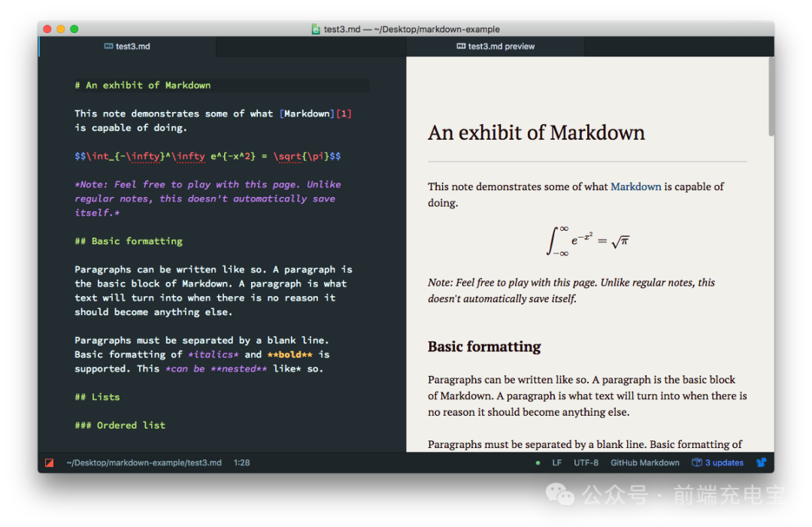Click the **bold** text in the editor
This screenshot has height=527, width=812.
(x=290, y=355)
